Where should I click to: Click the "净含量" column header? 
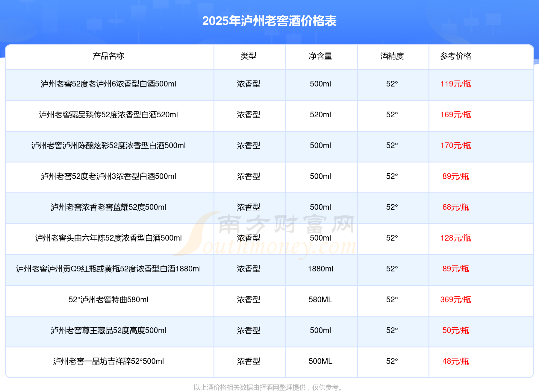pyautogui.click(x=320, y=56)
